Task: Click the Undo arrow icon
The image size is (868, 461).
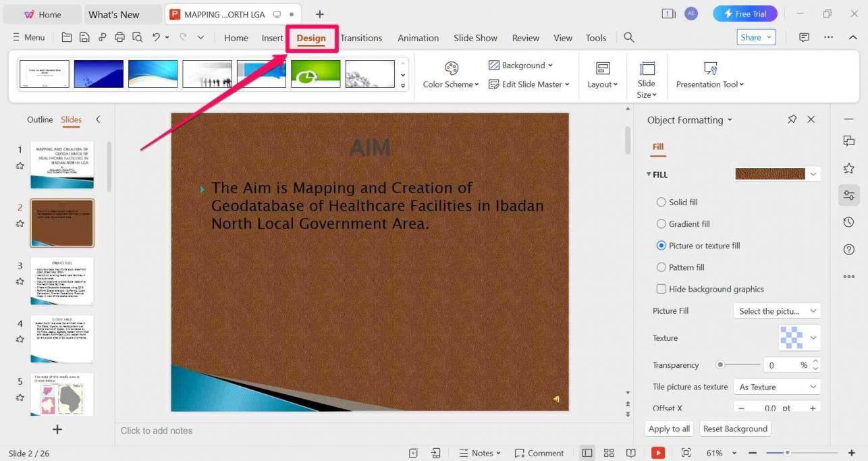Action: pyautogui.click(x=157, y=38)
